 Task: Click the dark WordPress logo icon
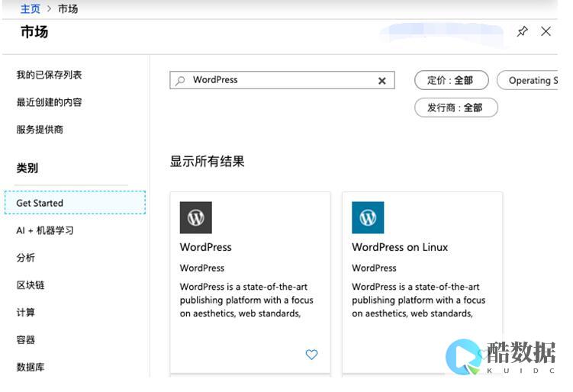(195, 217)
